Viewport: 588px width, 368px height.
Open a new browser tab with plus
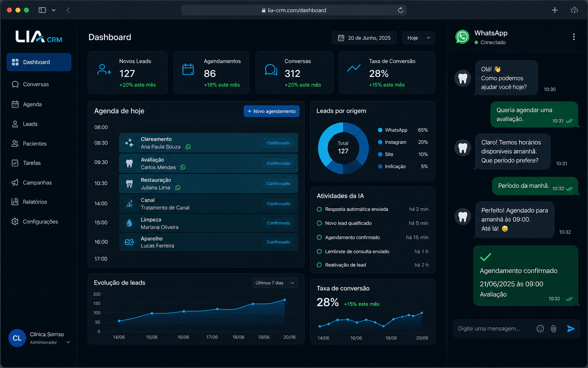point(555,10)
